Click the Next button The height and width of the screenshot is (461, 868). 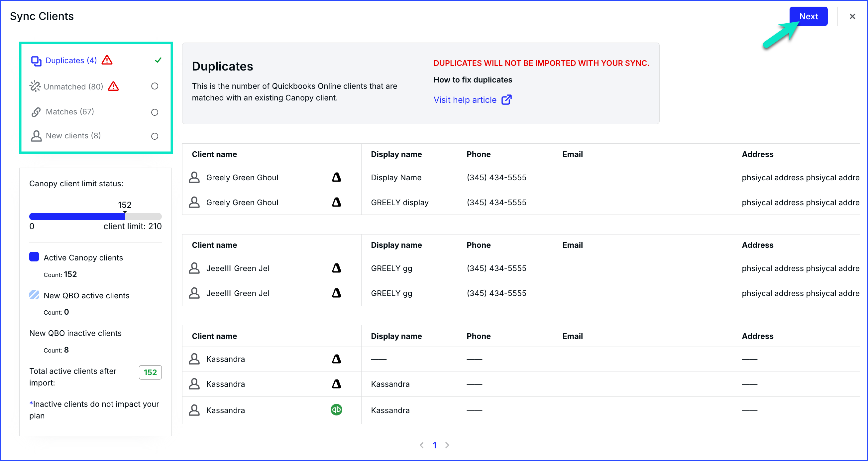click(808, 16)
